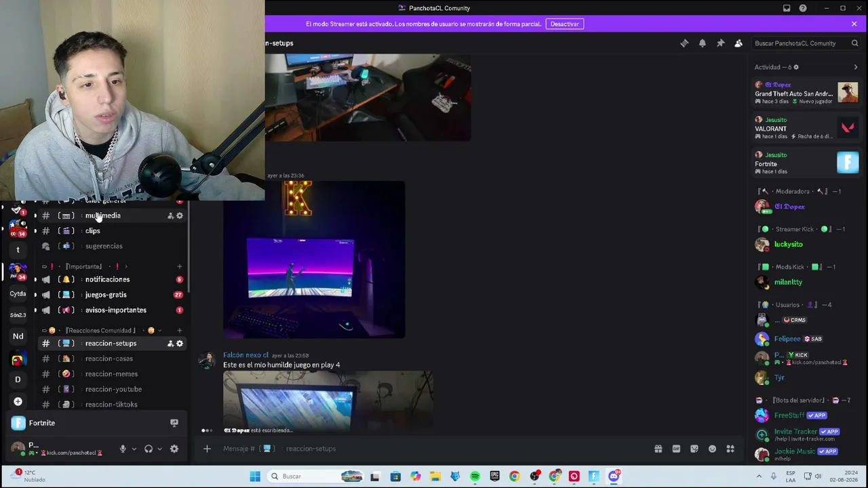The height and width of the screenshot is (488, 868).
Task: Open the Discord inbox icon in title bar
Action: coord(787,8)
